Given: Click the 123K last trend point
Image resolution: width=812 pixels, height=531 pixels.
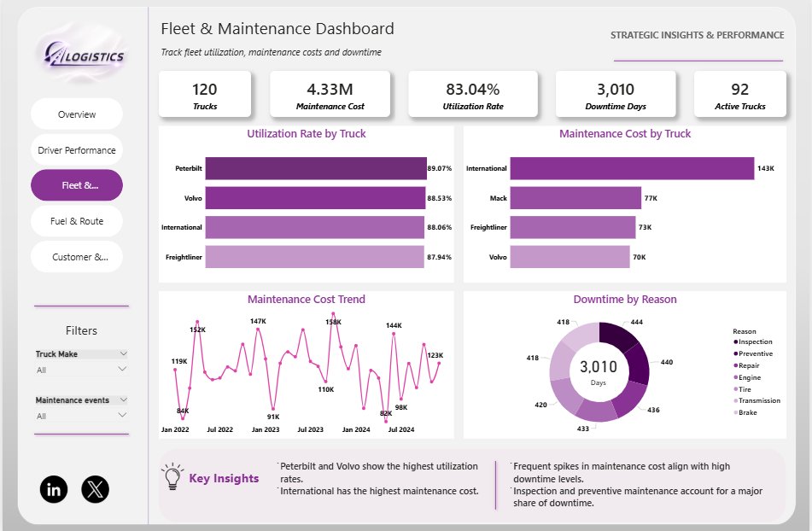Looking at the screenshot, I should 439,363.
